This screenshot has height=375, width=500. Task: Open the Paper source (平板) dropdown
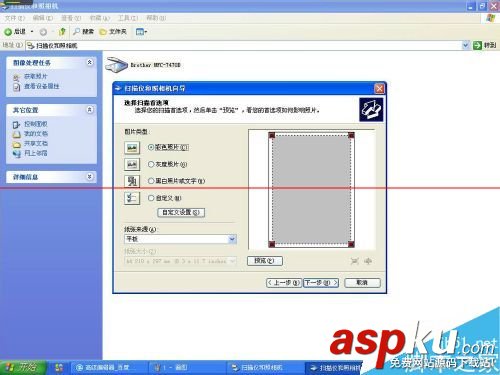[180, 239]
